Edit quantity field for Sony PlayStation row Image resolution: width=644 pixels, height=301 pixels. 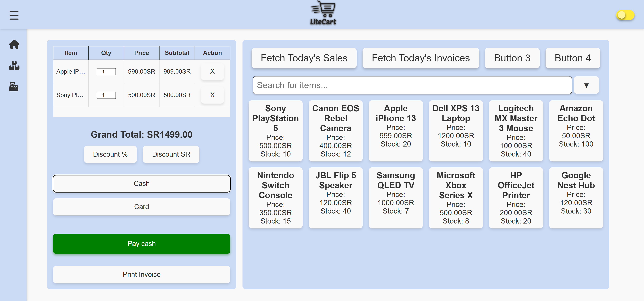point(106,95)
